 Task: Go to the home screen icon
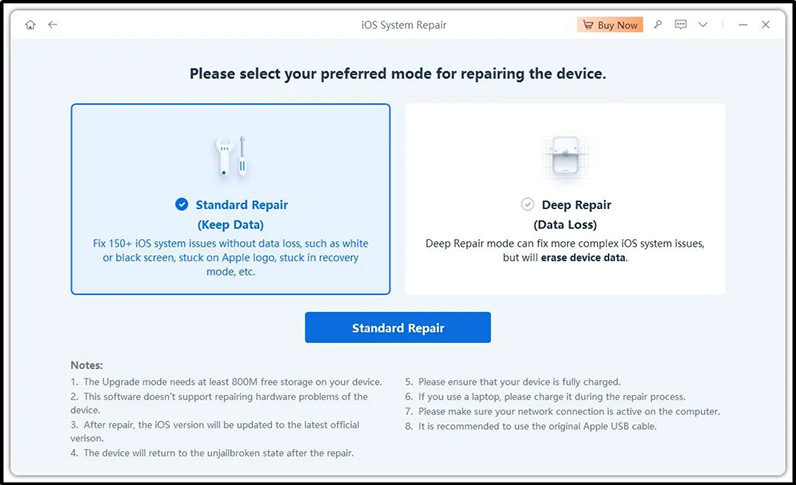pos(30,24)
